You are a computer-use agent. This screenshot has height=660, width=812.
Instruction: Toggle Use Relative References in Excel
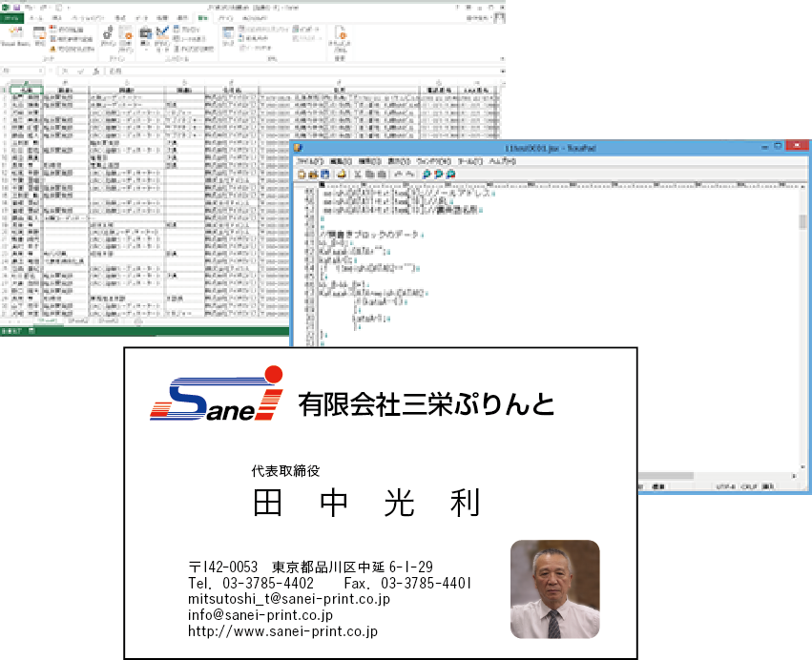click(72, 39)
